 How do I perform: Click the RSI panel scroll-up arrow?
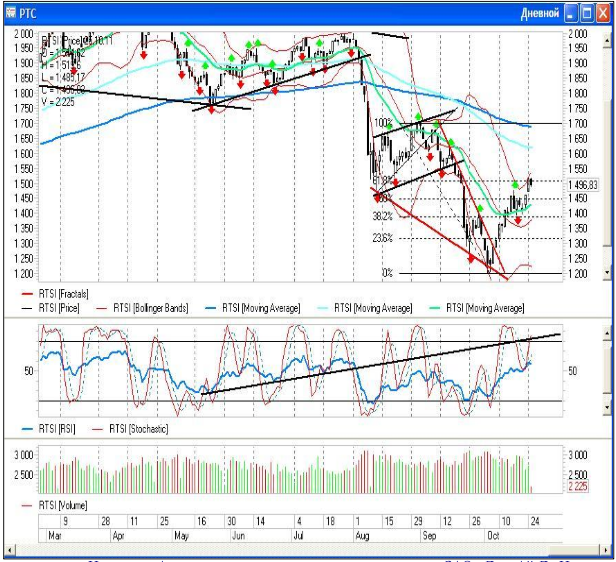click(x=608, y=333)
